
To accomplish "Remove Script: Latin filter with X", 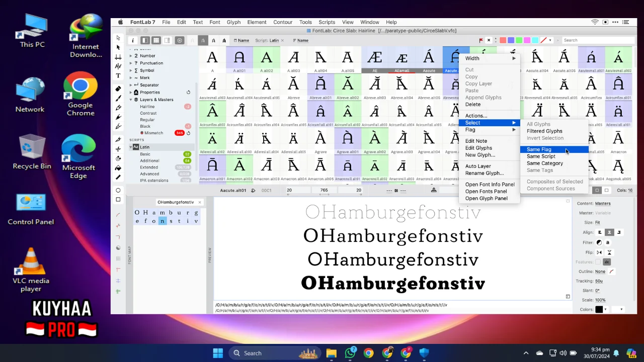I will (x=282, y=40).
